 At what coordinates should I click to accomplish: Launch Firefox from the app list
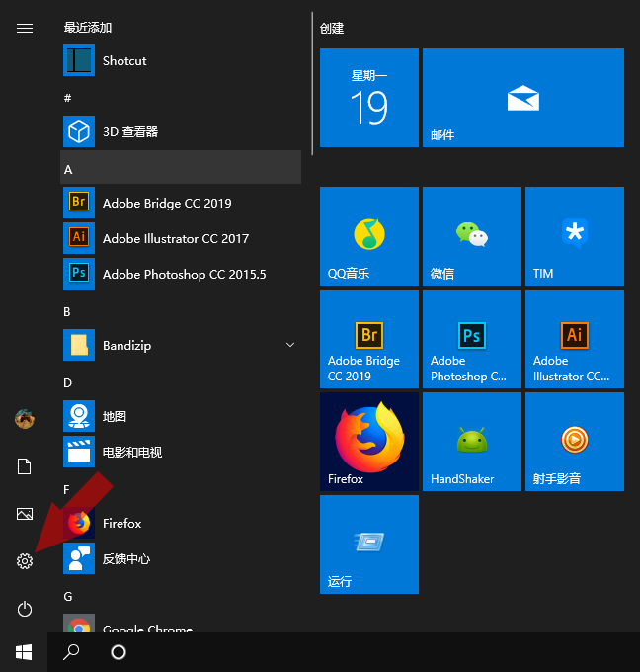(181, 523)
